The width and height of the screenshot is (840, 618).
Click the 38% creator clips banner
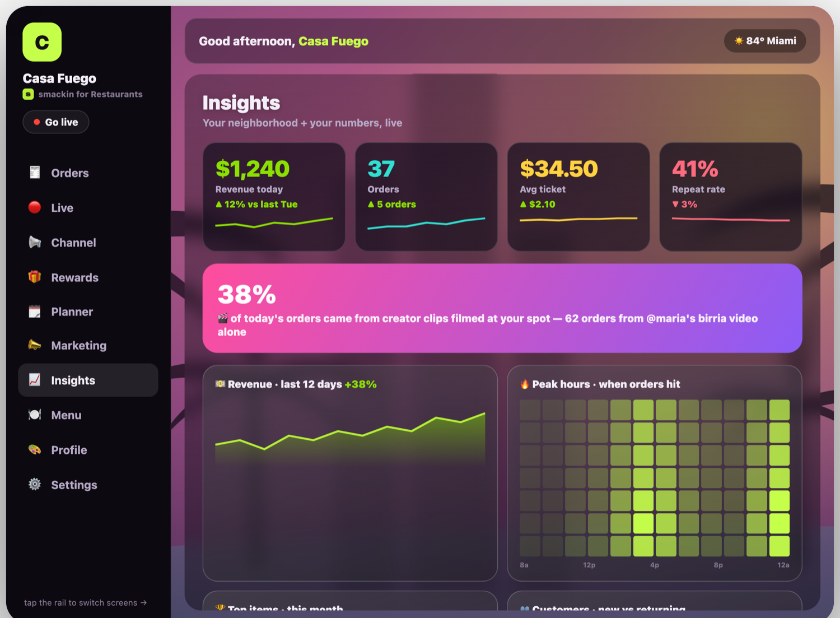pos(502,308)
